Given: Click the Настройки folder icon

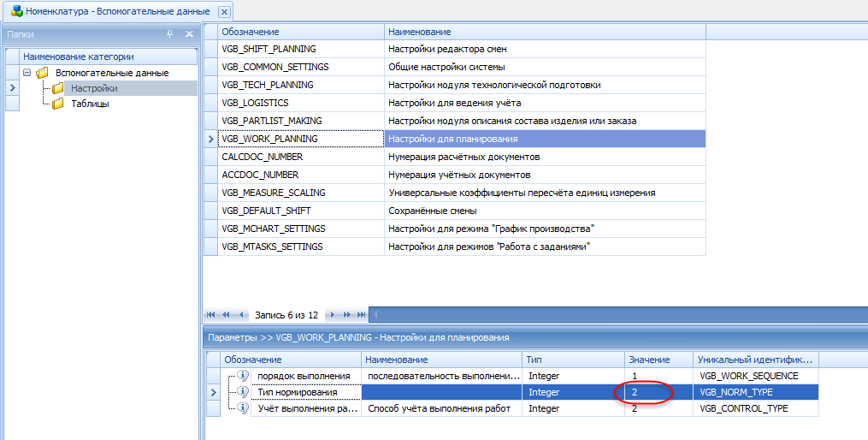Looking at the screenshot, I should [58, 88].
